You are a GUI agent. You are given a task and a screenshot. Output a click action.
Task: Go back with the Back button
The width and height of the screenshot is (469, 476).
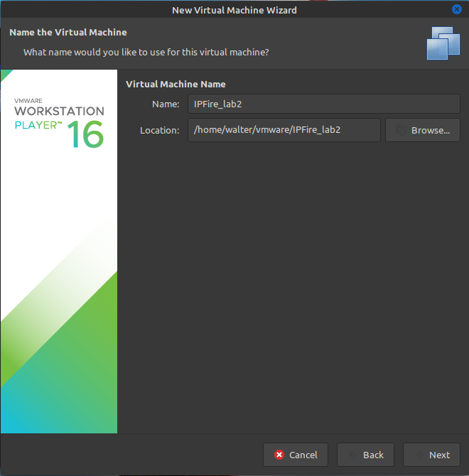click(x=365, y=455)
